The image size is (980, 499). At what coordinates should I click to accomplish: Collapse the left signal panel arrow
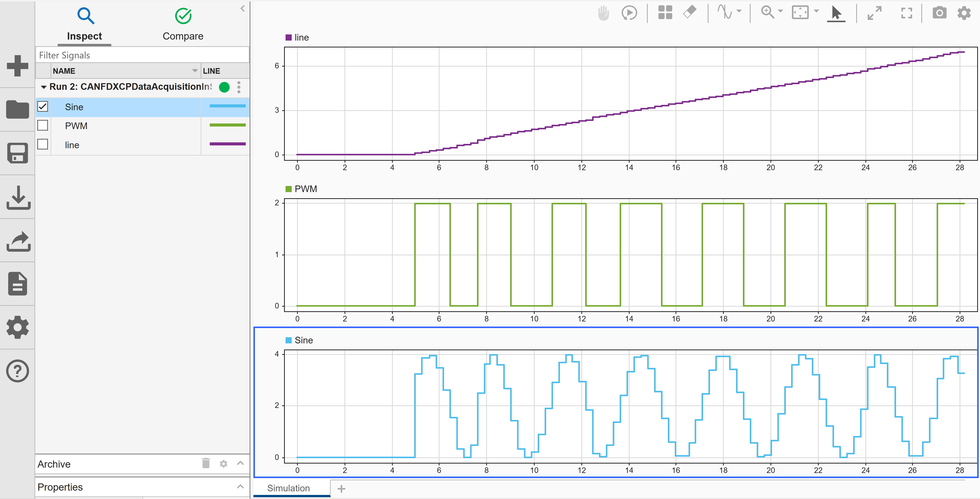(242, 8)
